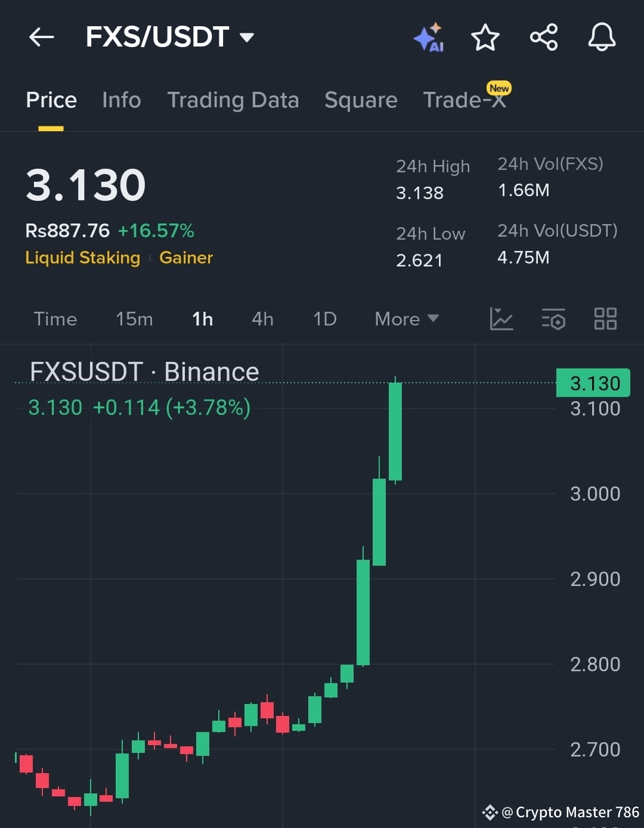
Task: Click the 2.800 price axis label
Action: point(595,664)
